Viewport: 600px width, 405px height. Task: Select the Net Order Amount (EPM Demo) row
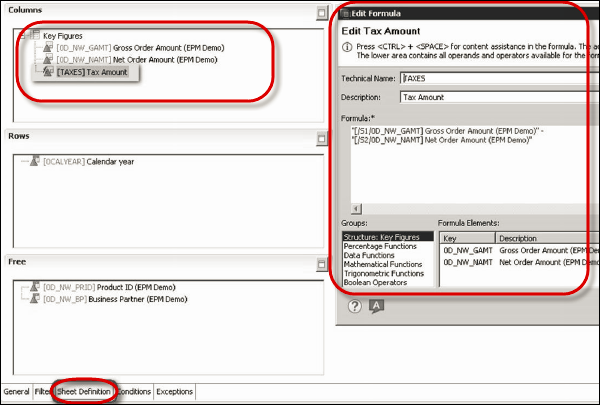coord(137,60)
